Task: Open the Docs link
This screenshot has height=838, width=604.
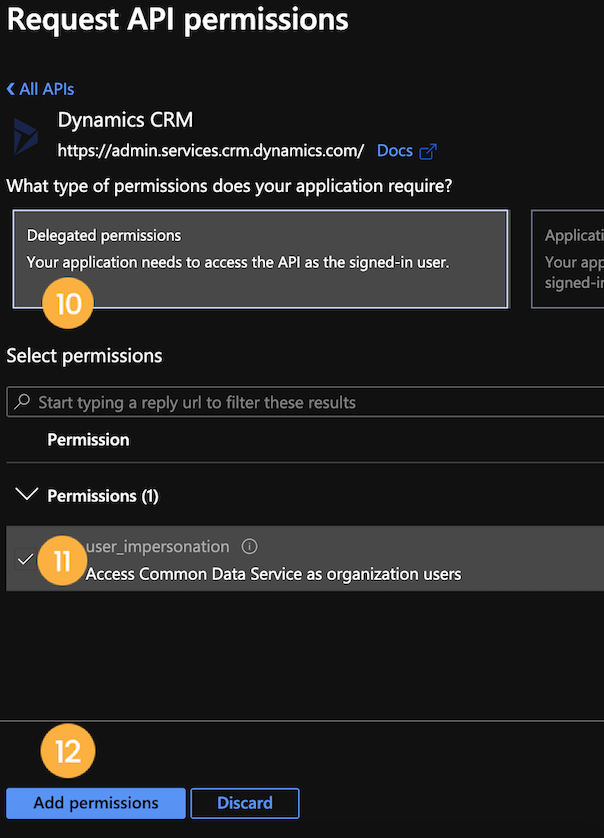Action: pos(393,150)
